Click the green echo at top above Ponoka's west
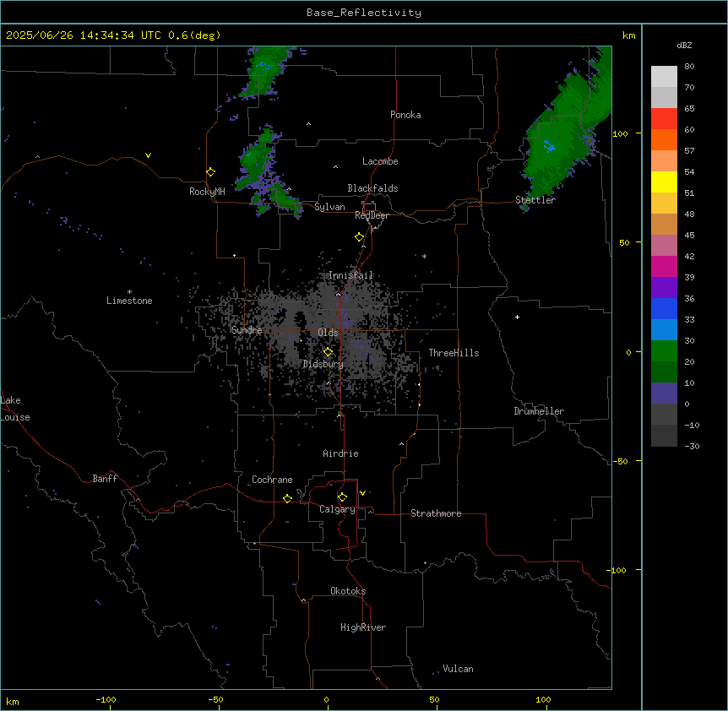Screen dimensions: 728x711 [263, 71]
